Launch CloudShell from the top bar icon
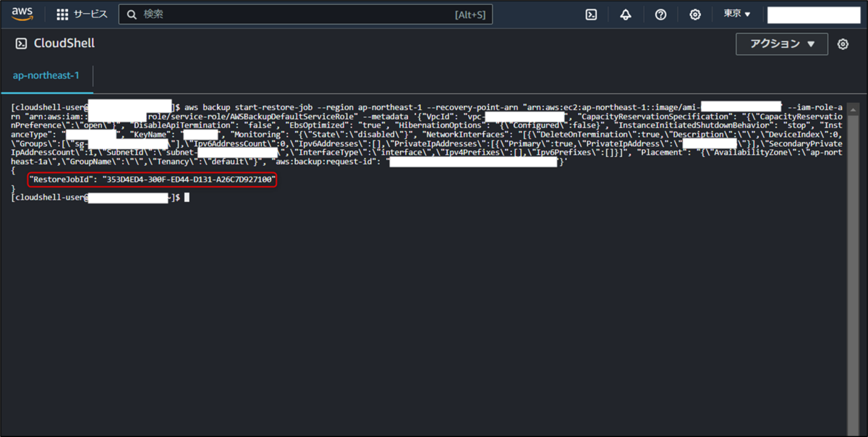The image size is (868, 437). click(591, 14)
